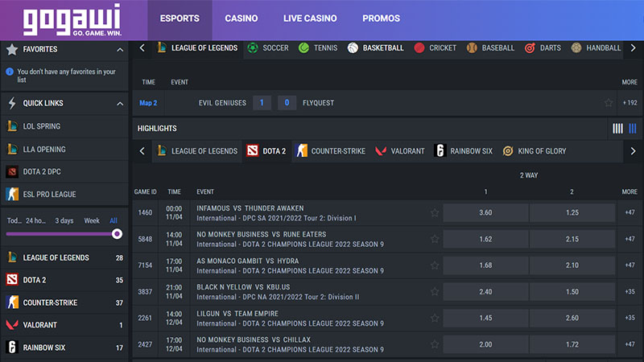Bet on Team Empire at 2.60
Viewport: 644px width, 362px height.
[x=572, y=318]
